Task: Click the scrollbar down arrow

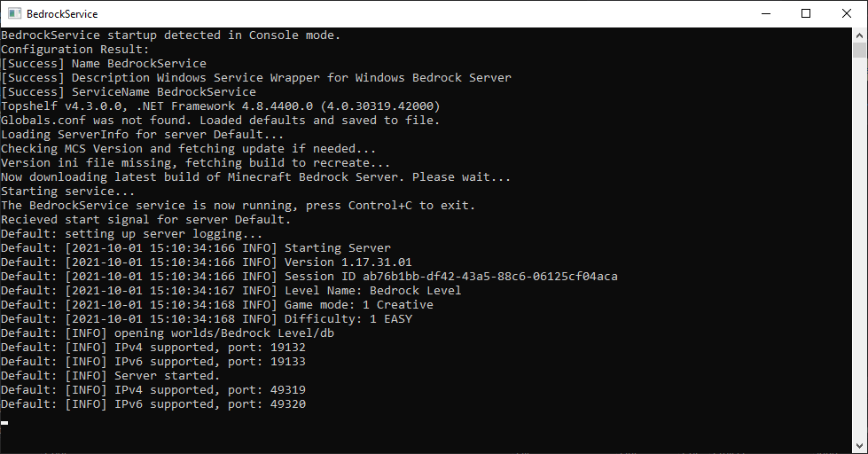Action: click(x=859, y=446)
